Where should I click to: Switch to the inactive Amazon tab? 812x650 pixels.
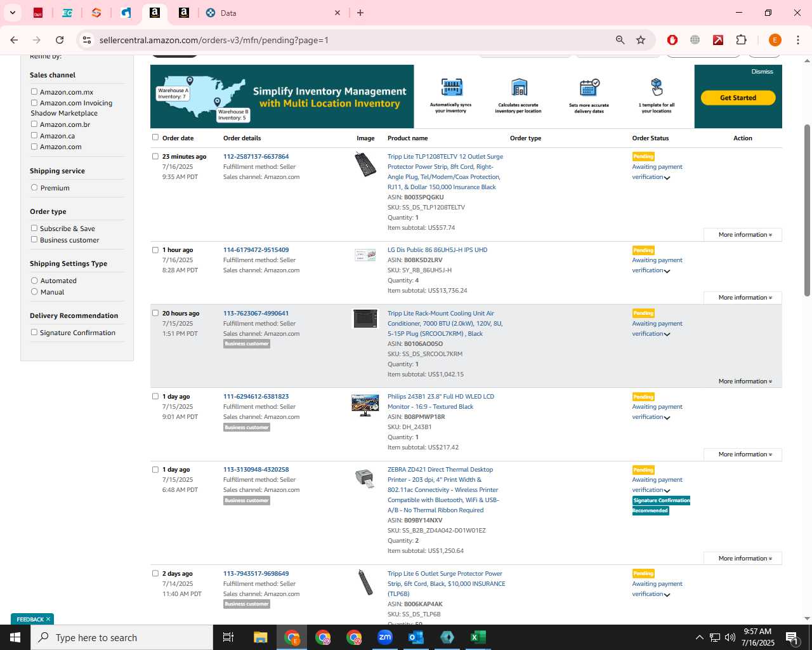(x=183, y=13)
